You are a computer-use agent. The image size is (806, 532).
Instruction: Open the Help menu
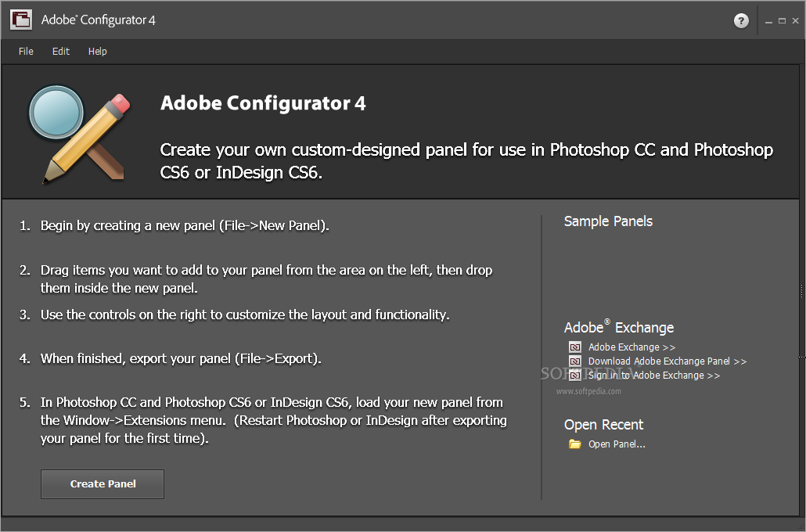pyautogui.click(x=97, y=52)
